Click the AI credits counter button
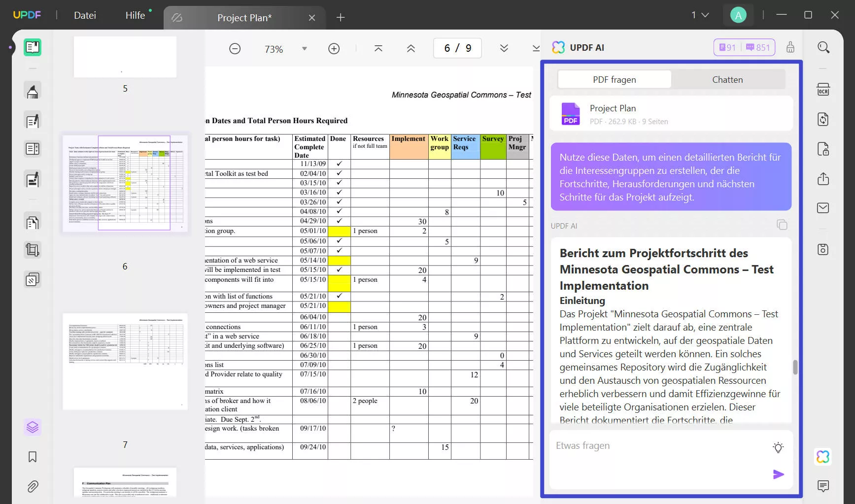The image size is (855, 504). 744,47
